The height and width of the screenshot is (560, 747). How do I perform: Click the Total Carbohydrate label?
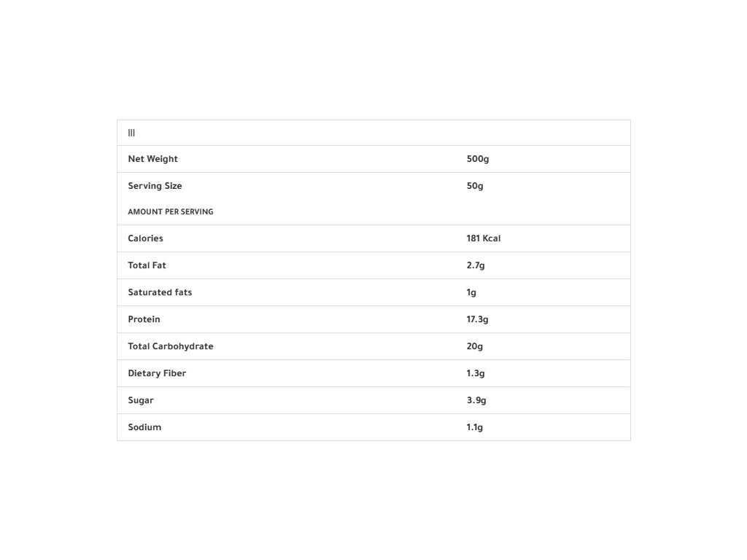click(171, 346)
